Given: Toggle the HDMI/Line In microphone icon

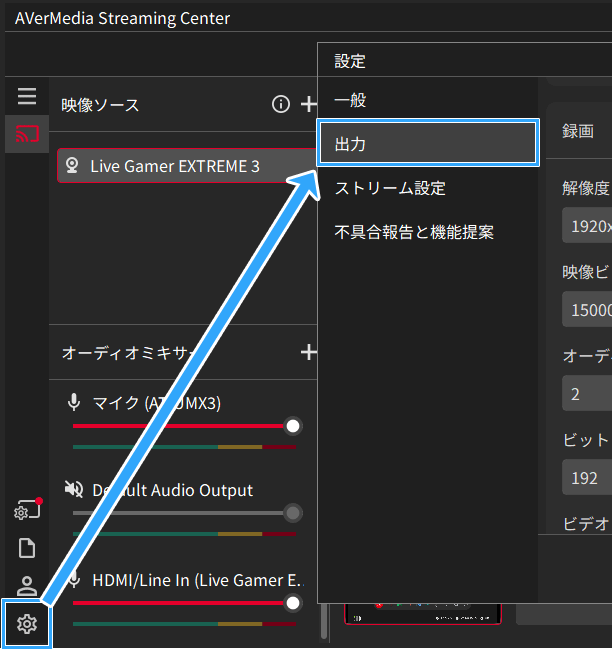Looking at the screenshot, I should coord(74,580).
